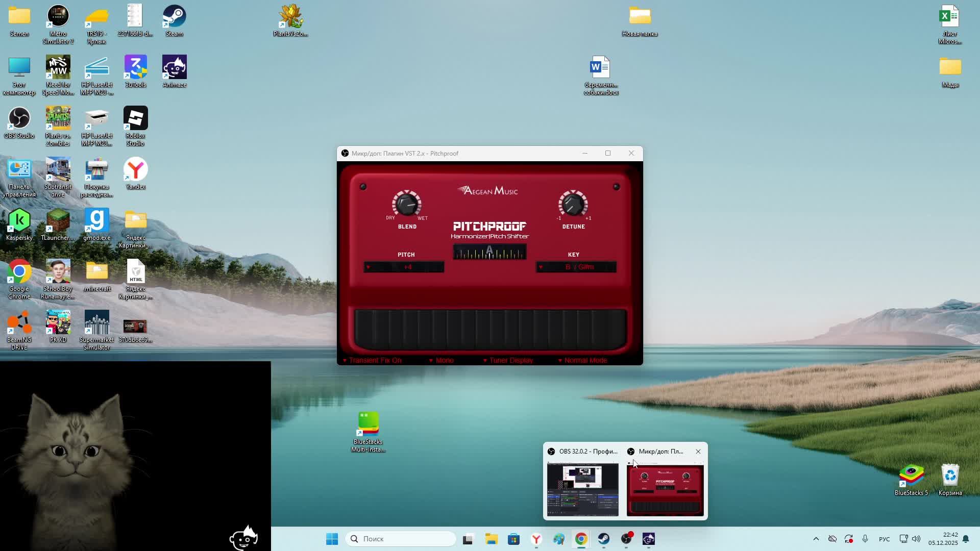Click the DETUNE knob

573,205
